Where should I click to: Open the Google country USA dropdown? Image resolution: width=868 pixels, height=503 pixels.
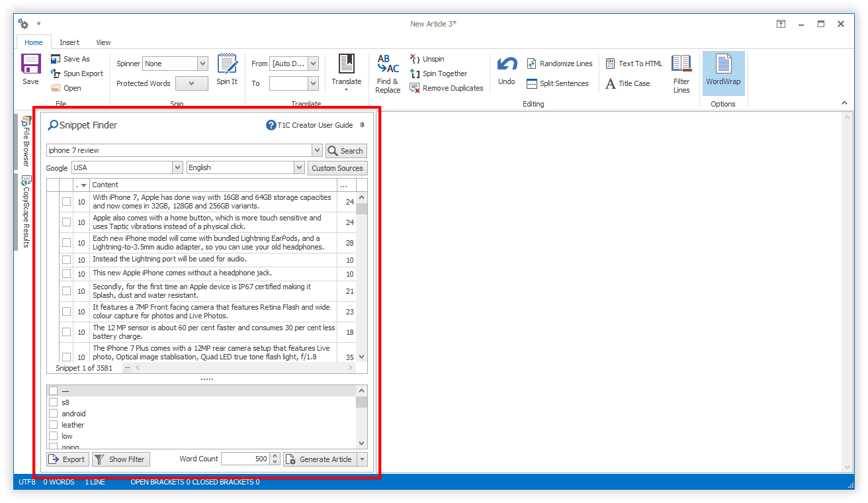pyautogui.click(x=177, y=168)
